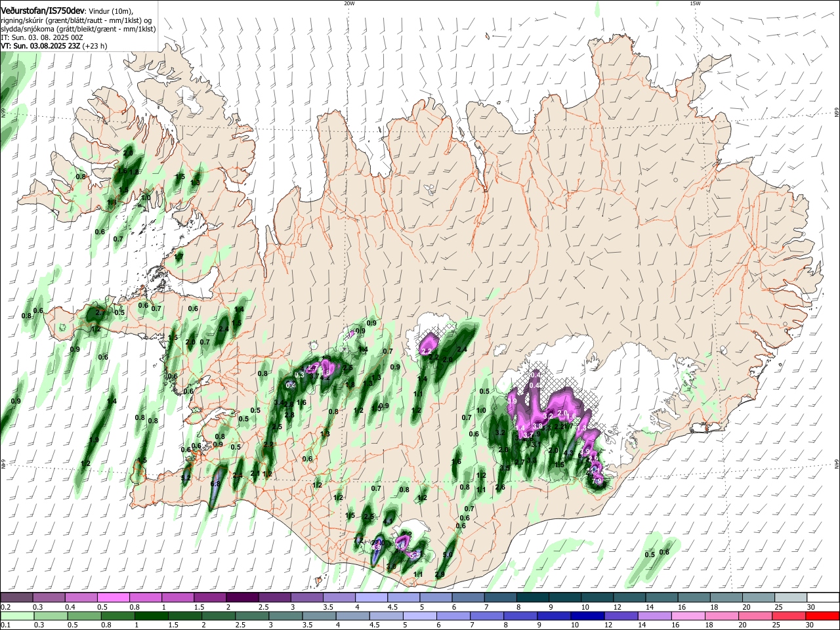Click the dusky mauve 0.2 swatch in top legend row
Screen dimensions: 840x630
click(16, 598)
